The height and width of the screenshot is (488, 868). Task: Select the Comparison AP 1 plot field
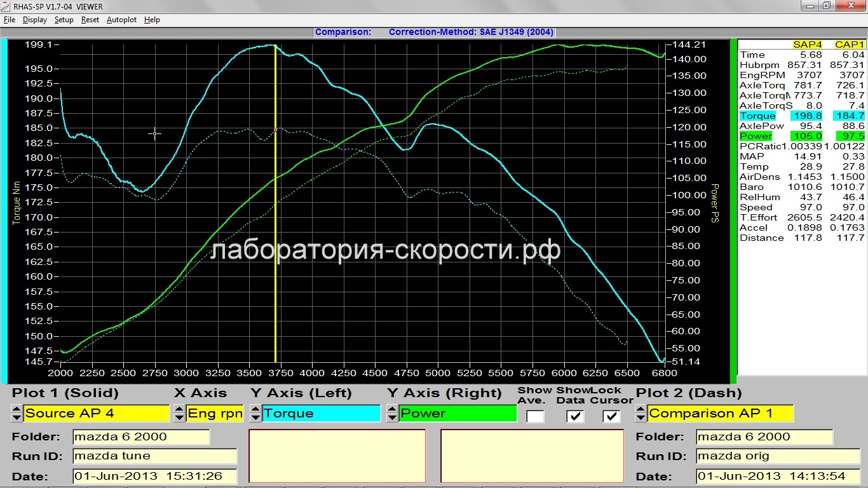[720, 413]
